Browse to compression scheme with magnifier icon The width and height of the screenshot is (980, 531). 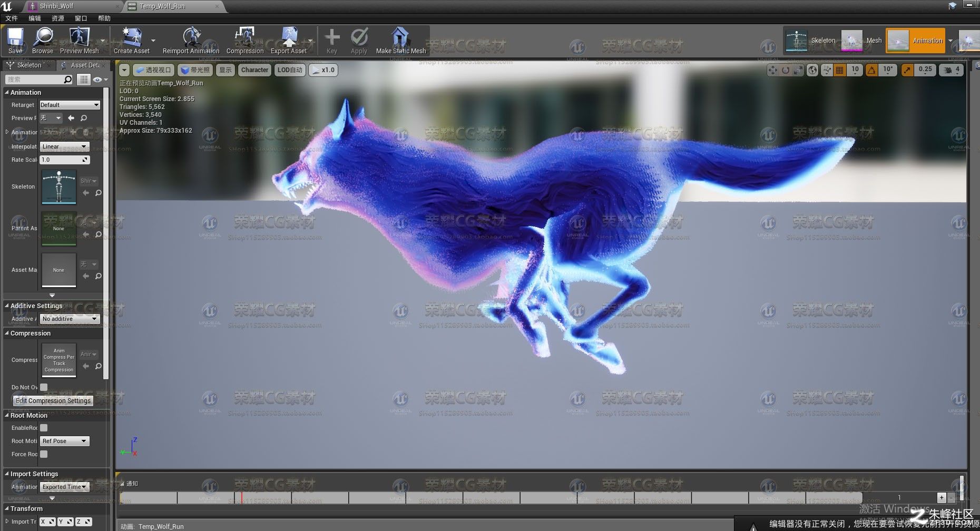[98, 366]
